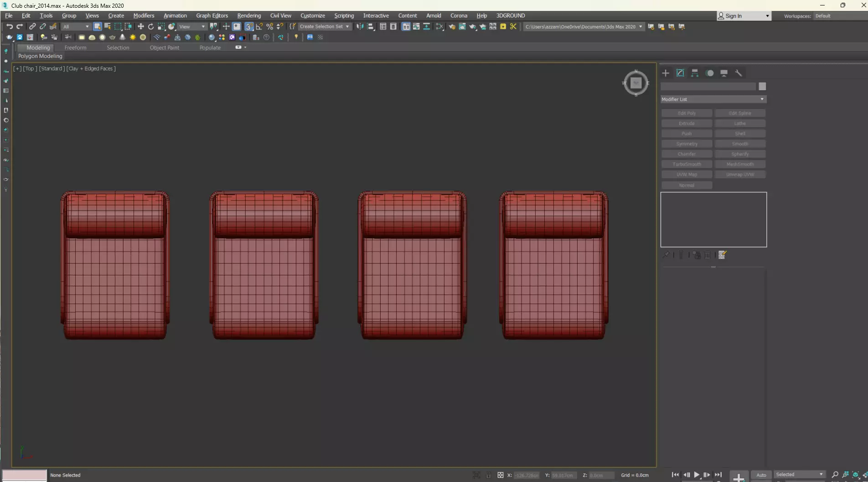
Task: Toggle Spinner Snap on the toolbar
Action: point(280,26)
